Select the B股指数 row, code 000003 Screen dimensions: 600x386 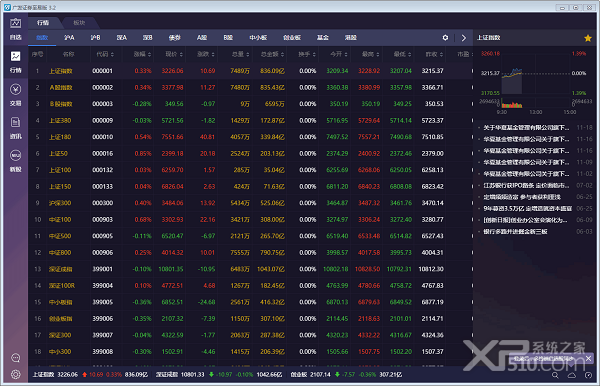click(x=251, y=104)
